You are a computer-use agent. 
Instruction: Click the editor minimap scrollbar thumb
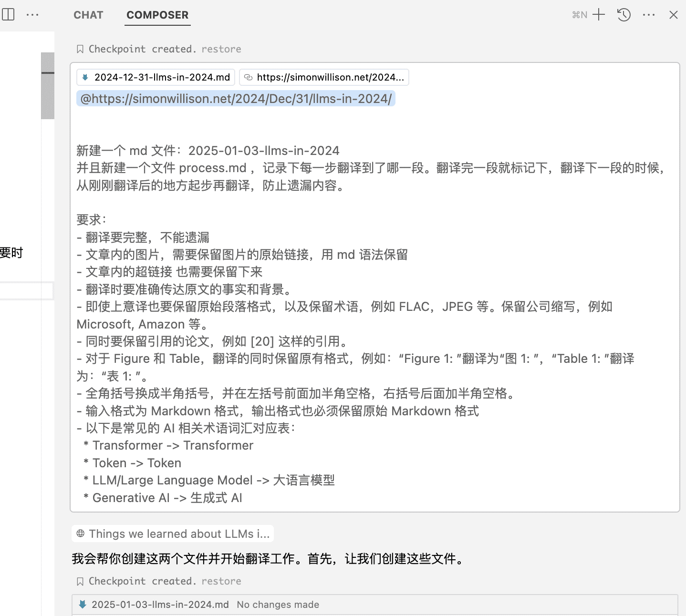(x=48, y=86)
